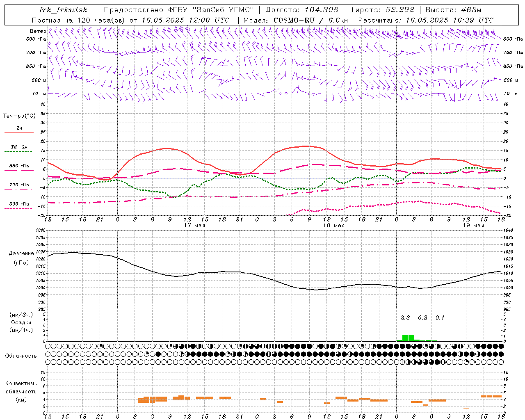Click the 'Высота: 463м' header field
The image size is (525, 420).
(x=453, y=10)
